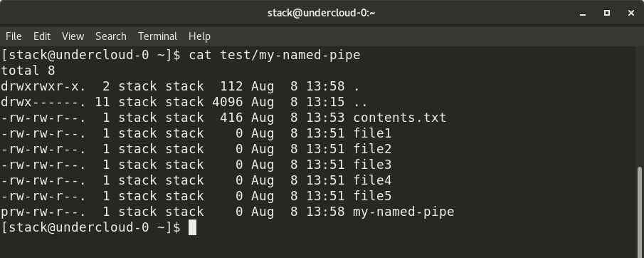This screenshot has height=258, width=644.
Task: Click the vertical scrollbar thumb
Action: 640,212
